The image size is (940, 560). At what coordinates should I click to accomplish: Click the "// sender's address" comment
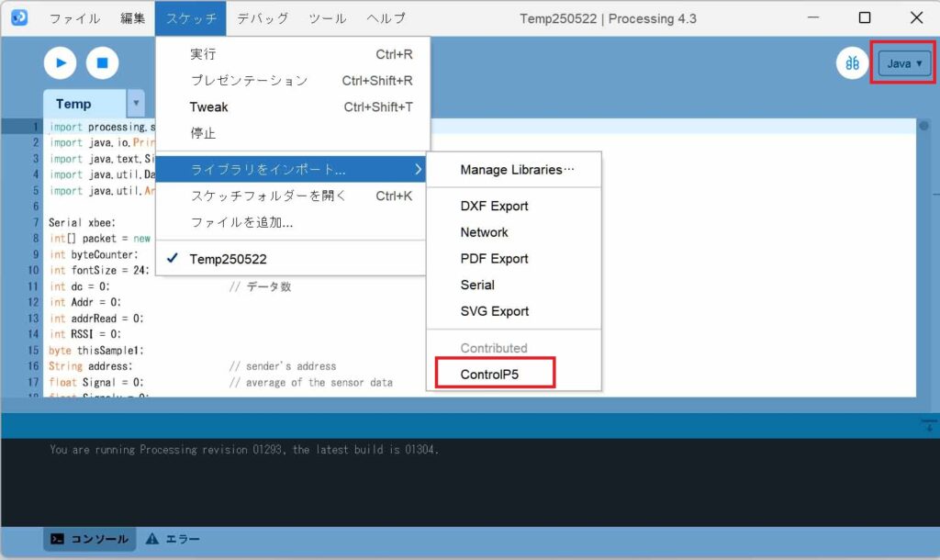pyautogui.click(x=283, y=366)
